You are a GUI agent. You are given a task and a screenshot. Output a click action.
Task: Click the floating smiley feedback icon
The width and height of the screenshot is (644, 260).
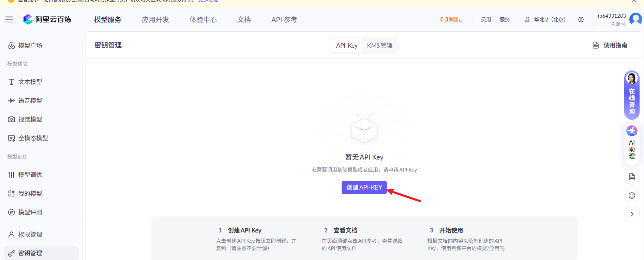click(x=632, y=195)
